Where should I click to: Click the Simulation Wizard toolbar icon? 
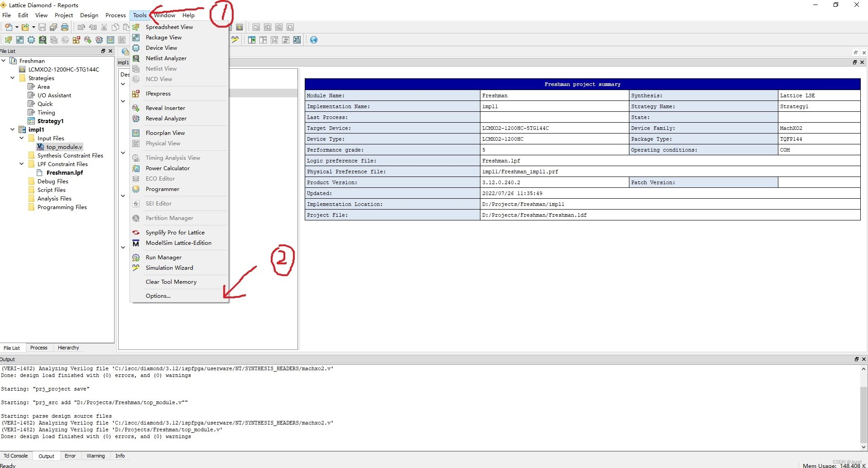click(235, 40)
